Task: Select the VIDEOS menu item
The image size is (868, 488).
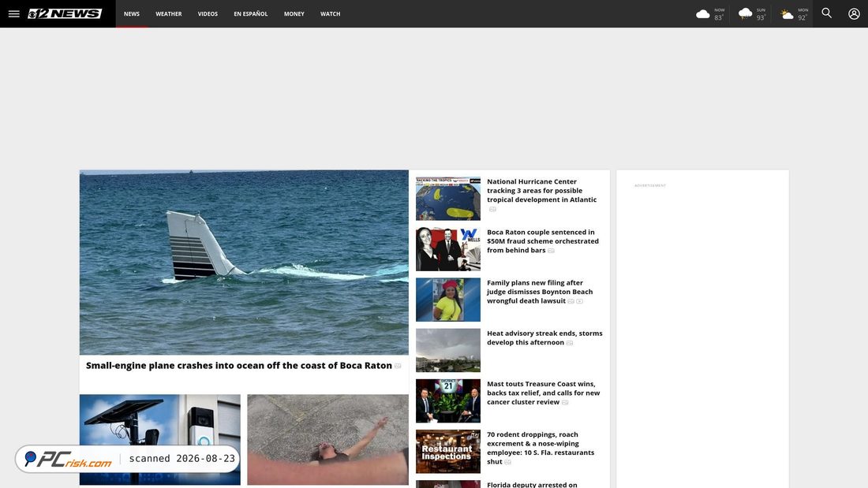Action: point(208,14)
